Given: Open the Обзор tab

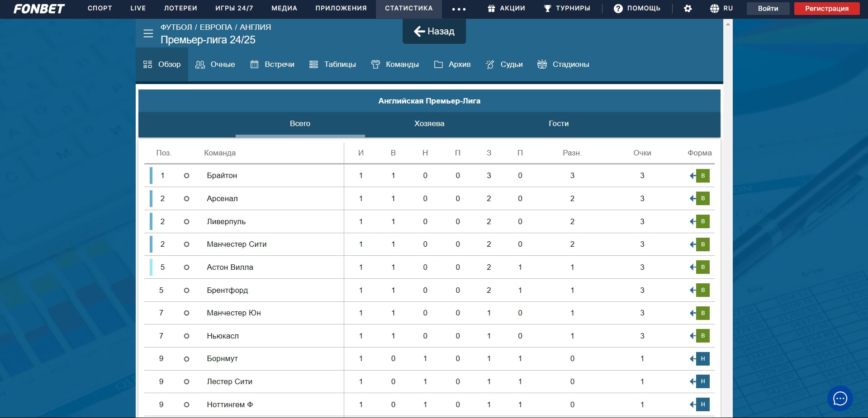Looking at the screenshot, I should [162, 64].
